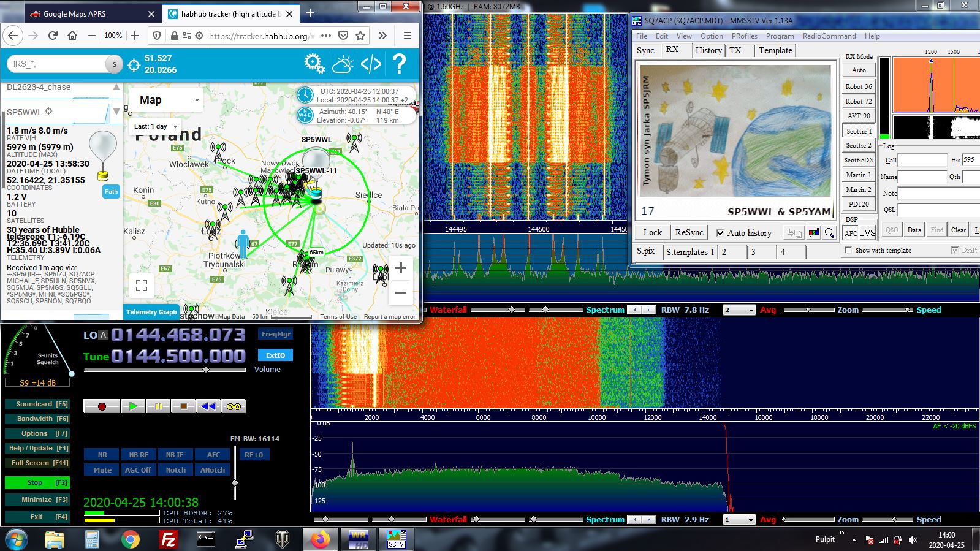Switch to the History tab

point(708,50)
